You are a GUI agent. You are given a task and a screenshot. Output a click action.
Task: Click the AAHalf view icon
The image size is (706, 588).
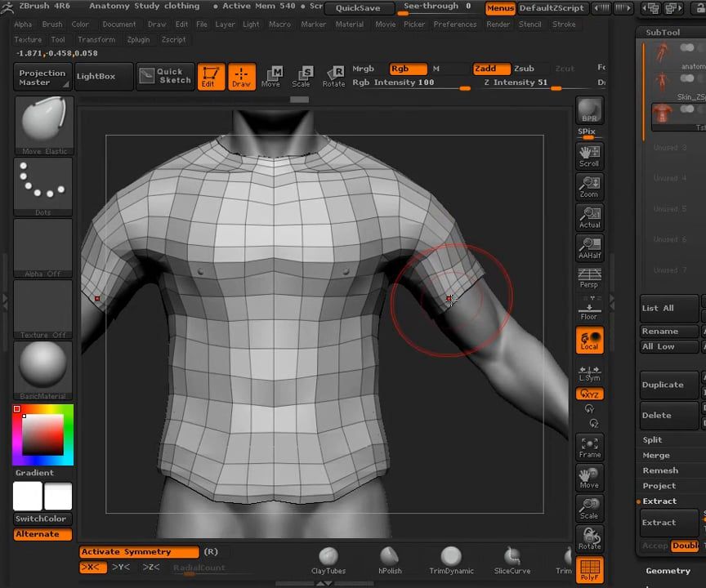(589, 247)
